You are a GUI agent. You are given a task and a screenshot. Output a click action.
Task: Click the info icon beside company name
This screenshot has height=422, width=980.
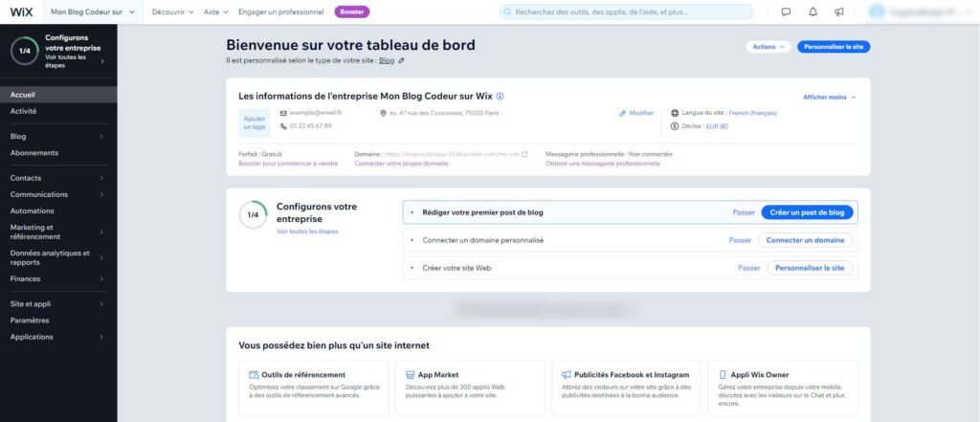click(501, 96)
